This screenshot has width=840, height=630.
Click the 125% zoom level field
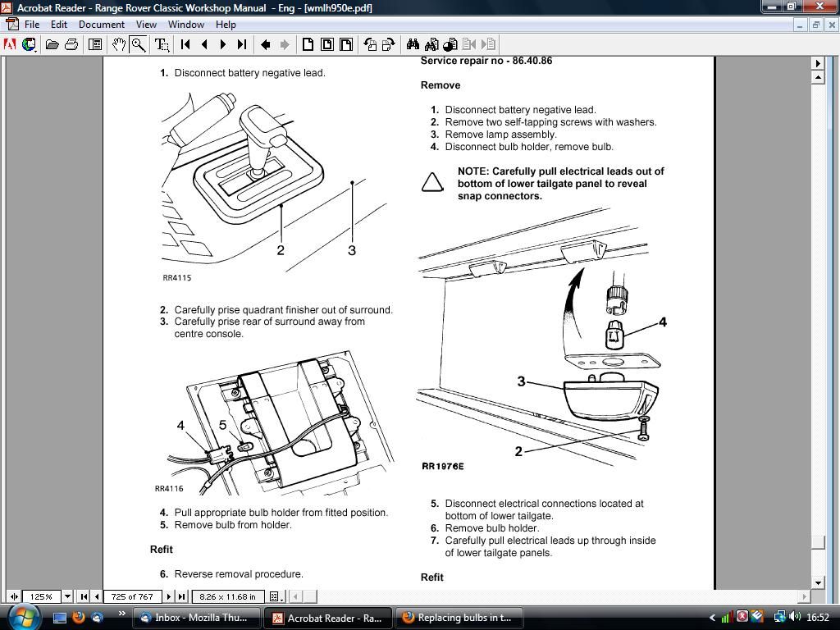click(41, 596)
